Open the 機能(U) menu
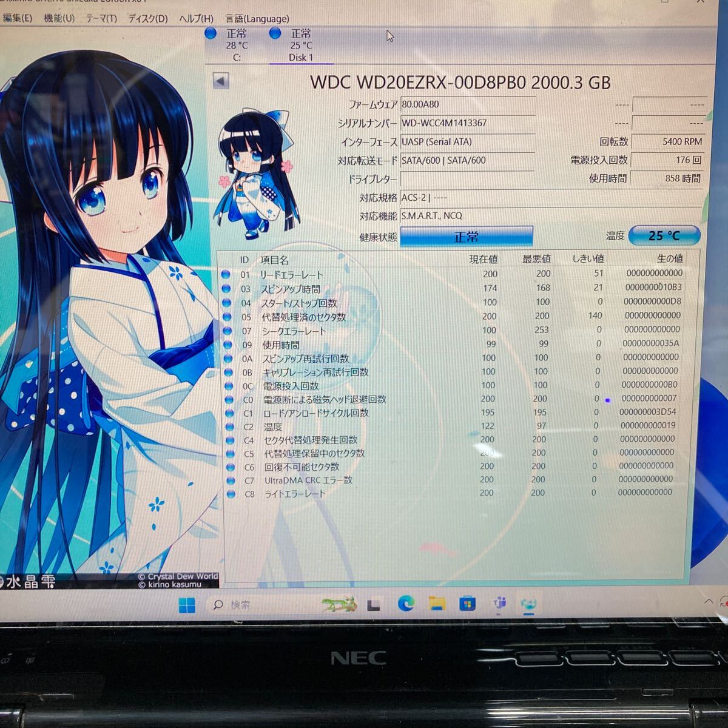 [59, 18]
